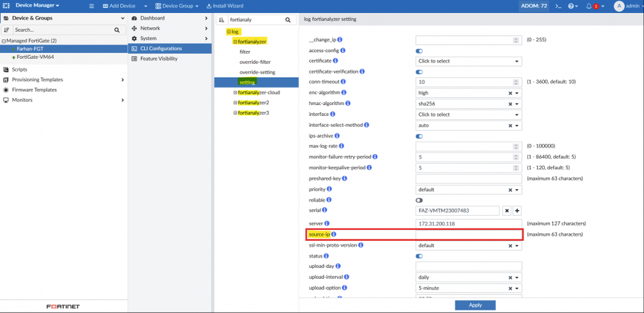Open Scripts in the sidebar
Image resolution: width=644 pixels, height=313 pixels.
pos(19,70)
